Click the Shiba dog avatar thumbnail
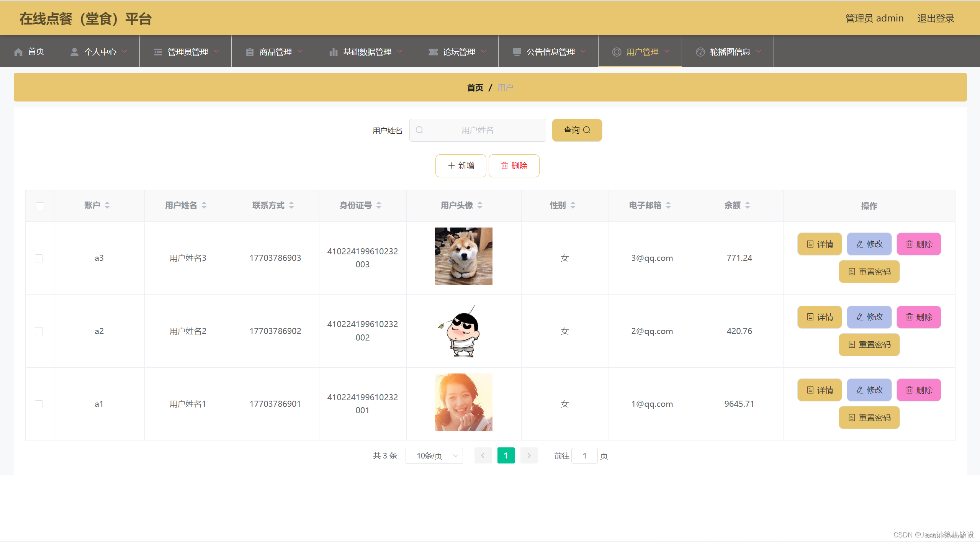The height and width of the screenshot is (542, 980). 463,256
